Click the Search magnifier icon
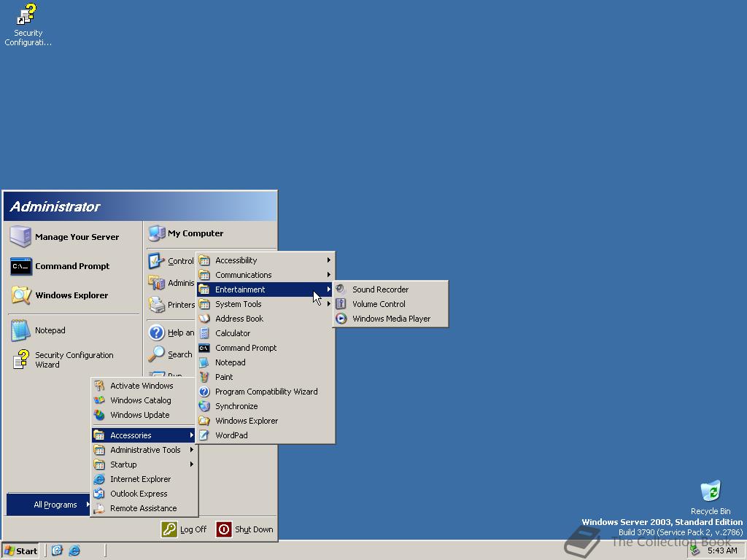This screenshot has width=747, height=560. coord(156,354)
